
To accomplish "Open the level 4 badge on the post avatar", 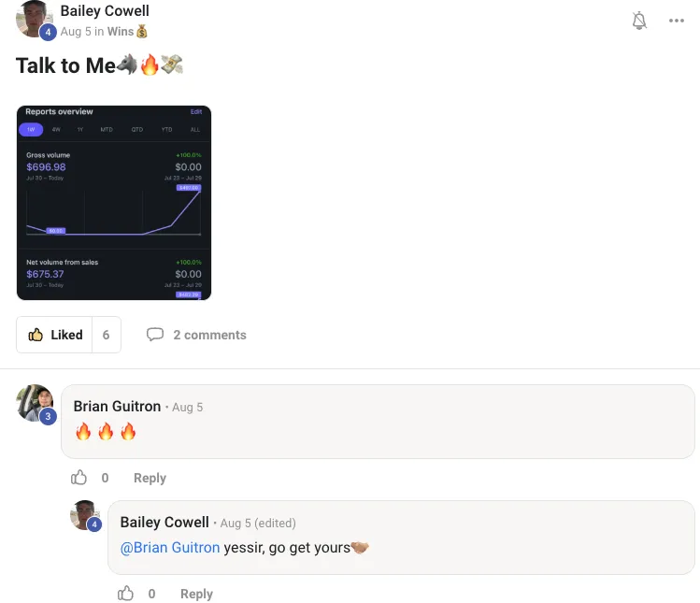I will (x=48, y=32).
